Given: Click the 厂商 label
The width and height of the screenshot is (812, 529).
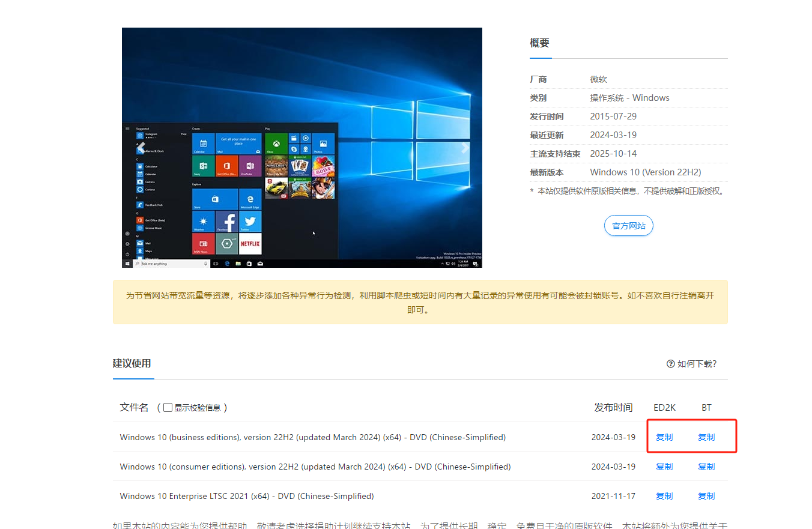Looking at the screenshot, I should [x=538, y=79].
